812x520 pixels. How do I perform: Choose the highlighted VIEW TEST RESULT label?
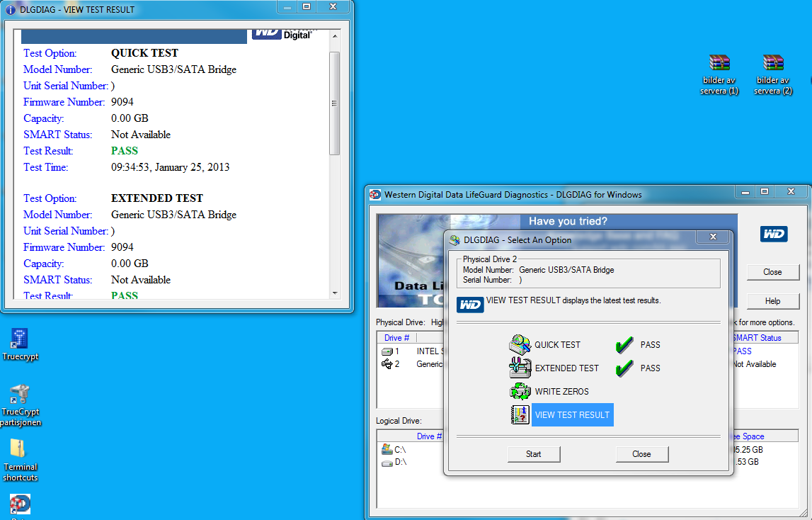(572, 414)
